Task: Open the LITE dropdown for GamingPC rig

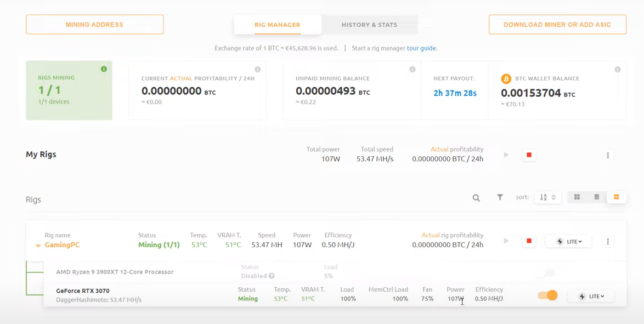Action: pyautogui.click(x=569, y=241)
